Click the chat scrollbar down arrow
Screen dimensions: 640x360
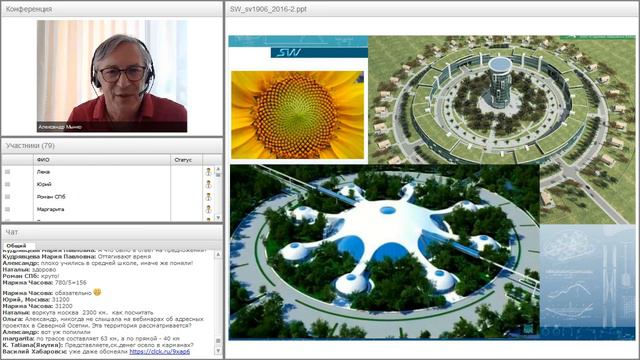click(218, 351)
